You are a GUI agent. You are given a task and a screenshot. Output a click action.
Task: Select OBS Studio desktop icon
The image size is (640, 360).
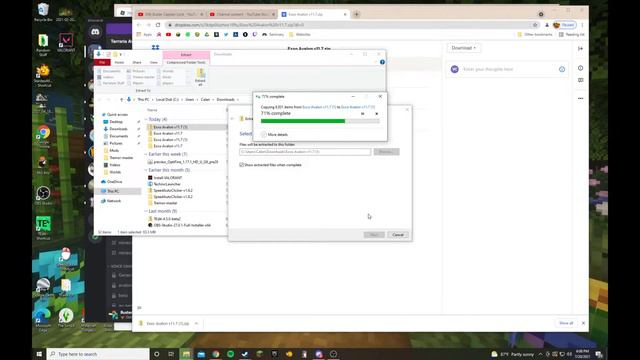tap(43, 196)
